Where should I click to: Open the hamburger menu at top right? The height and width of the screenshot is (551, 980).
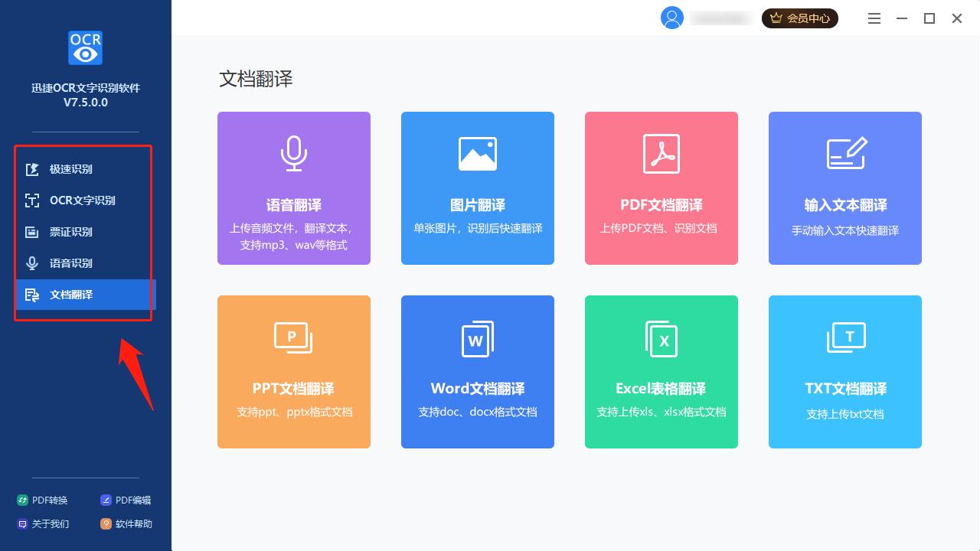coord(874,18)
